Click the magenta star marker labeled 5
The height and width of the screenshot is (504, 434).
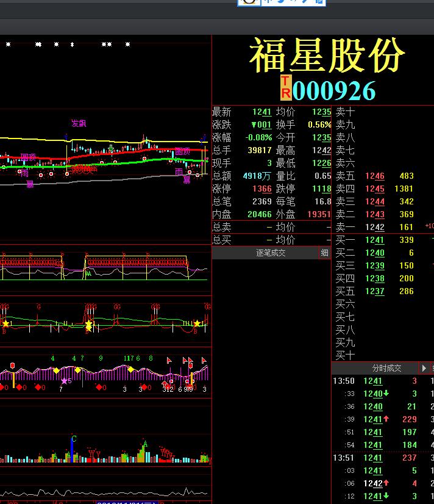coord(64,381)
